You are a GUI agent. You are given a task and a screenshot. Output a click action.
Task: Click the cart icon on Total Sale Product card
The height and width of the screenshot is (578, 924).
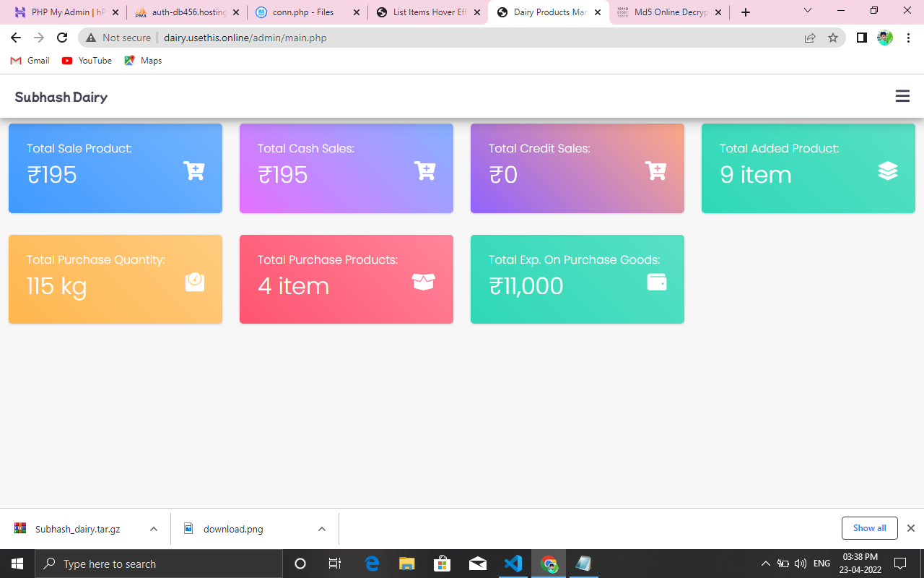coord(193,171)
